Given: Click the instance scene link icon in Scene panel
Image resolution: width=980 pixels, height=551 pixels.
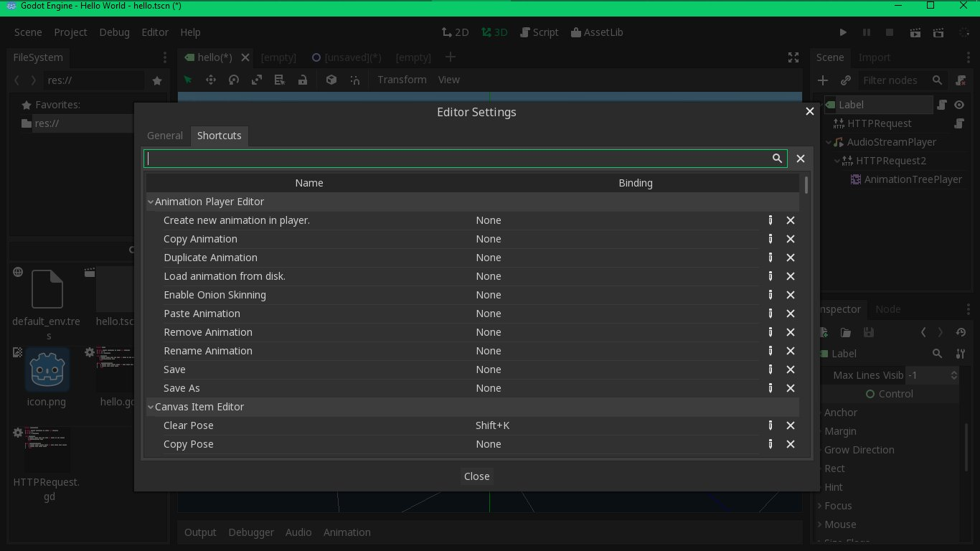Looking at the screenshot, I should [845, 80].
